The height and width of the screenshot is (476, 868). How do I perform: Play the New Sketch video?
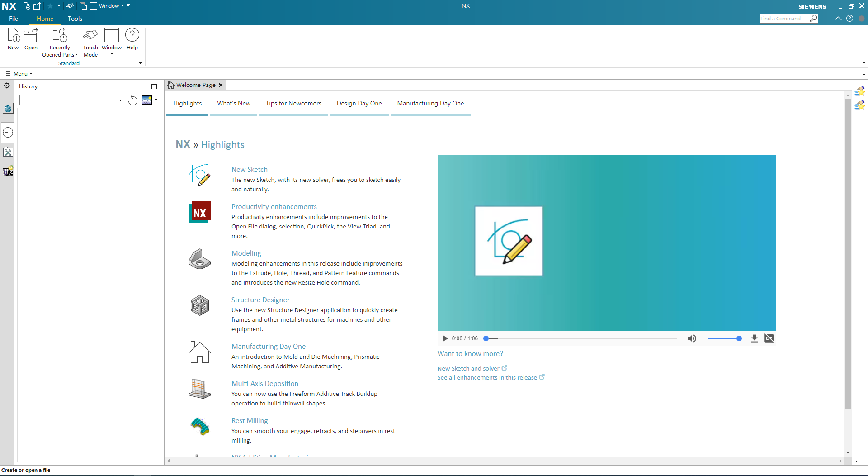(x=445, y=338)
